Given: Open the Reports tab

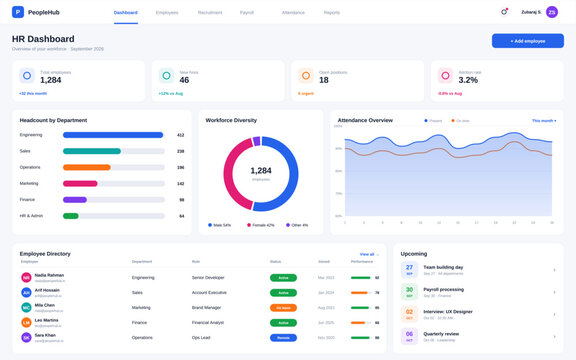Looking at the screenshot, I should (332, 12).
